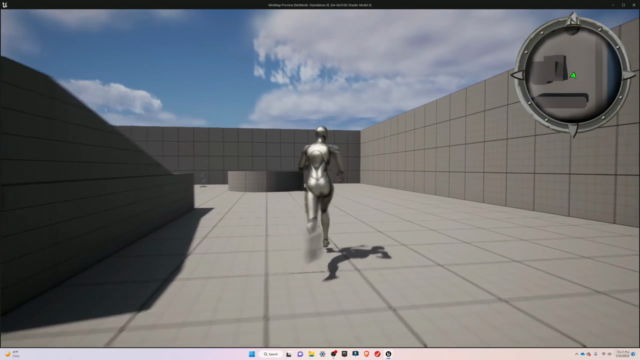Click the volume speaker tray icon
640x360 pixels.
pyautogui.click(x=609, y=354)
